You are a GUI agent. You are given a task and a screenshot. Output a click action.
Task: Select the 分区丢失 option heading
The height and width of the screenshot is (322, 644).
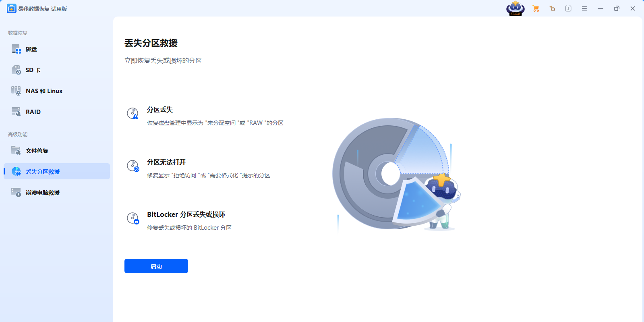click(160, 110)
